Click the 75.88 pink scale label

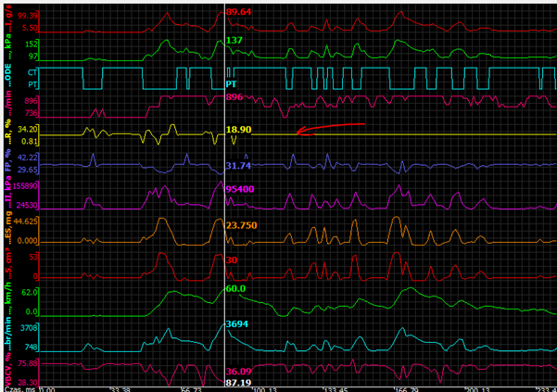coord(28,364)
